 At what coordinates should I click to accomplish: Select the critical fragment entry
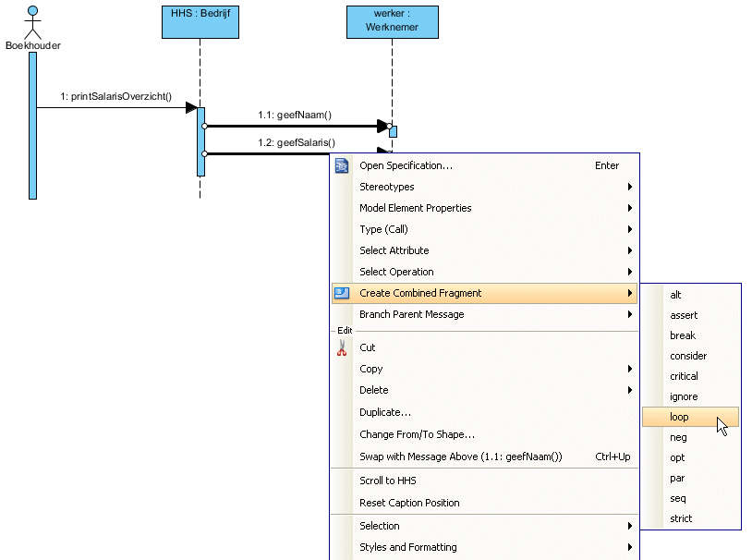(x=684, y=376)
